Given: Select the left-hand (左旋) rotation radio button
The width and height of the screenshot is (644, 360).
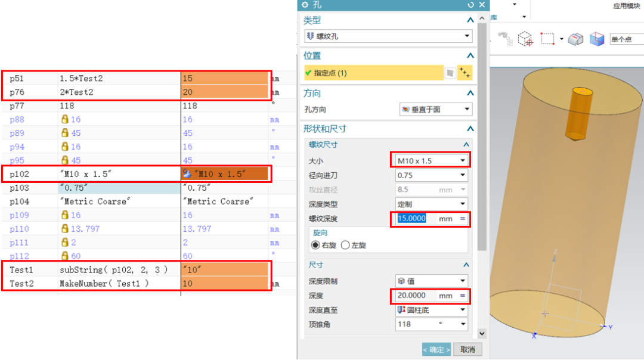Looking at the screenshot, I should click(345, 245).
